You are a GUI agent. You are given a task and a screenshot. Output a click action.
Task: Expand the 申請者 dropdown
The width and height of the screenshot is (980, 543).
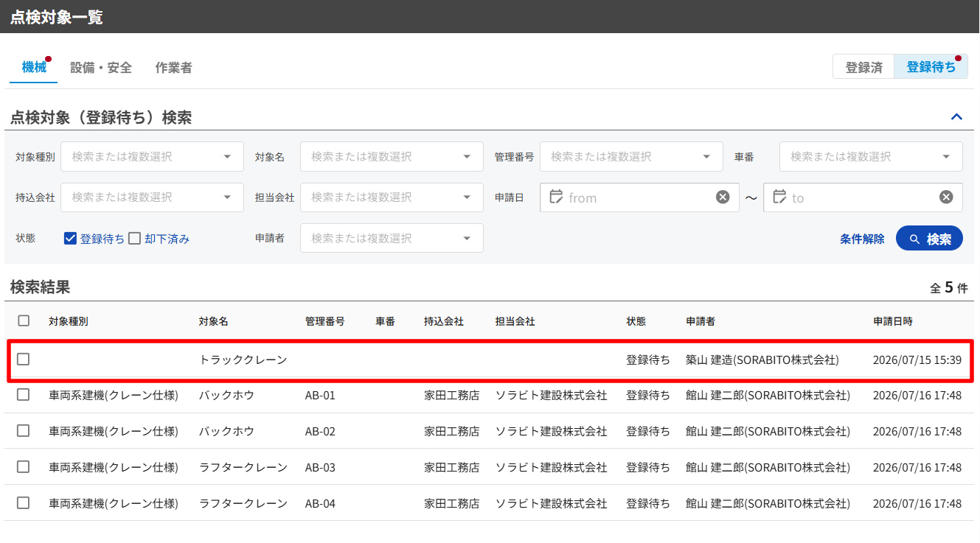(392, 238)
